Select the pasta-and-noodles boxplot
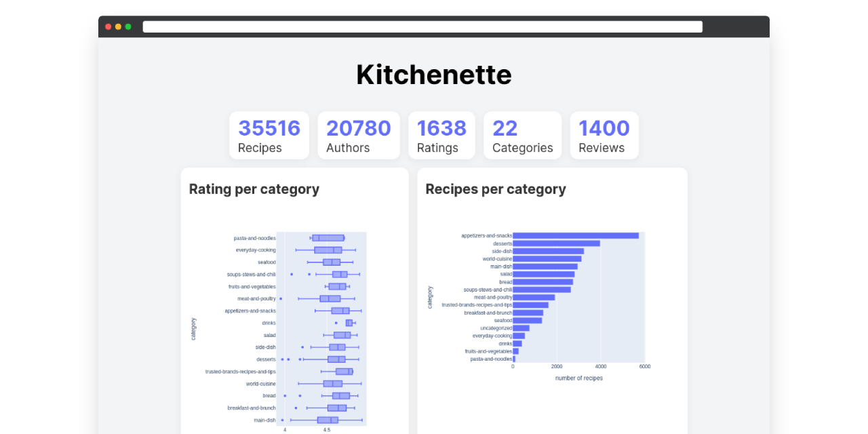Image resolution: width=868 pixels, height=434 pixels. tap(327, 237)
